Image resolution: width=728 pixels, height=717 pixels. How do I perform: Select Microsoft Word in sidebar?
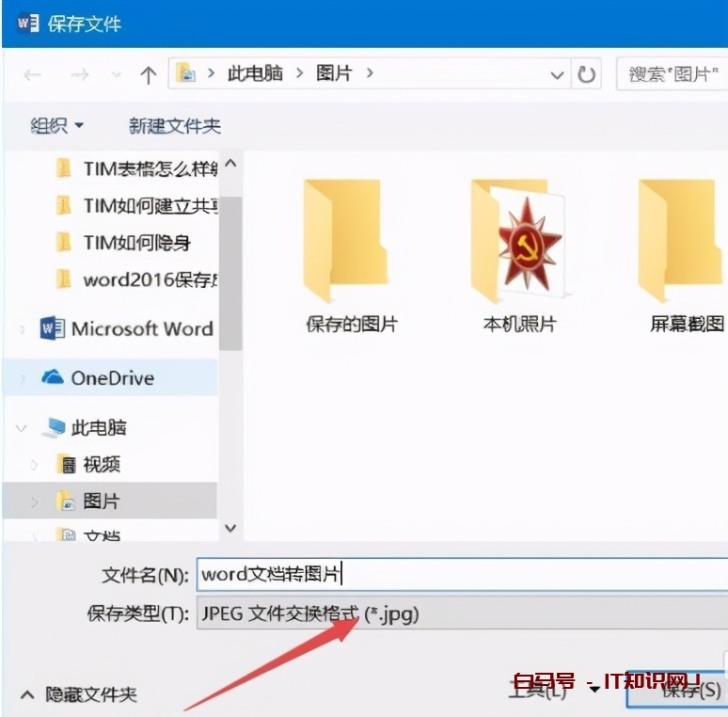(141, 328)
